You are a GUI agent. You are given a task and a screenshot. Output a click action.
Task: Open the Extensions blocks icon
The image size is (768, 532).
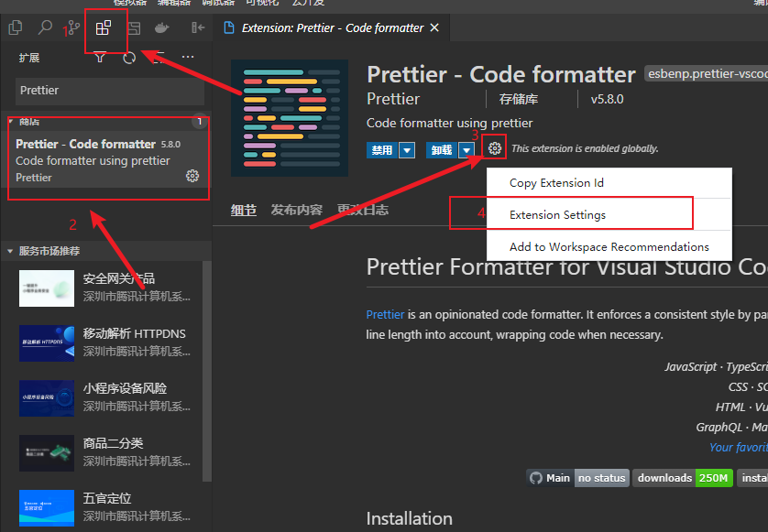104,27
